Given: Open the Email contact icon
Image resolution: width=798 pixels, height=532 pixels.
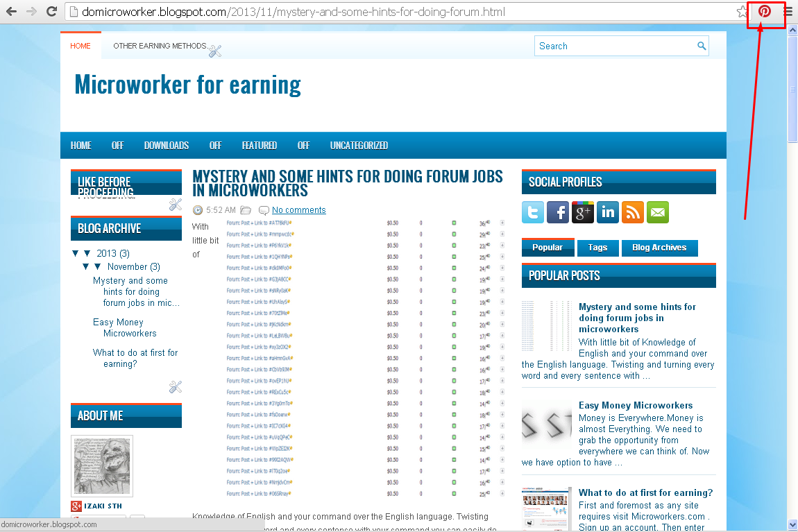Looking at the screenshot, I should coord(657,212).
